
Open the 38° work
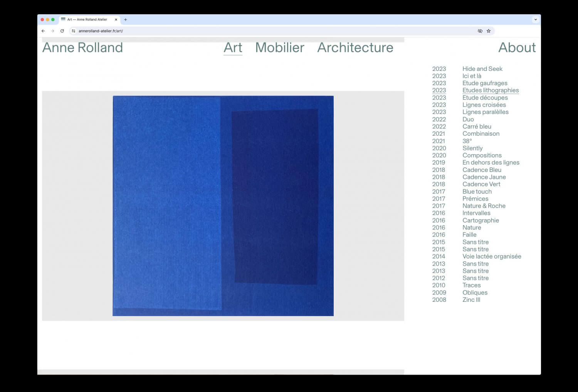tap(467, 141)
